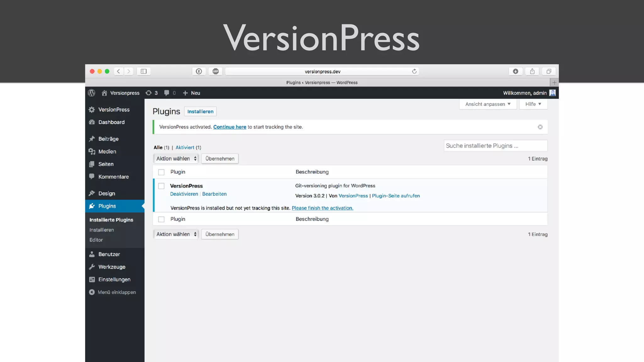The image size is (644, 362).
Task: Click the Adblock Plus extension icon
Action: pos(216,71)
